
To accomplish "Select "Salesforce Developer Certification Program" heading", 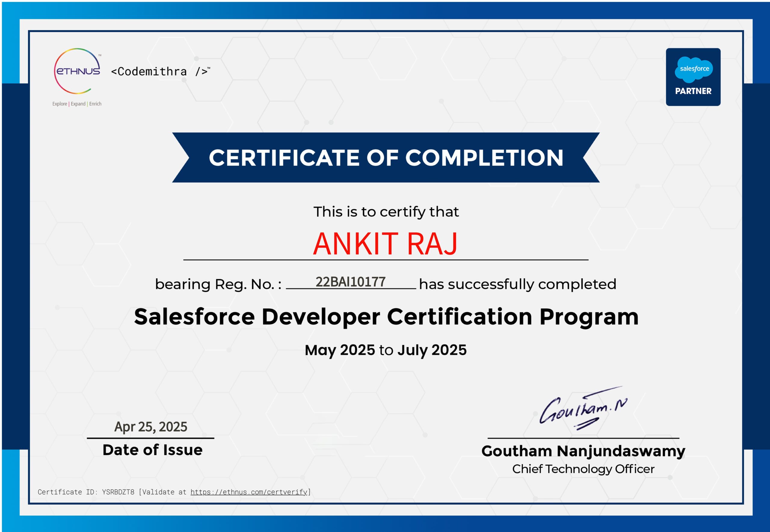I will tap(386, 317).
